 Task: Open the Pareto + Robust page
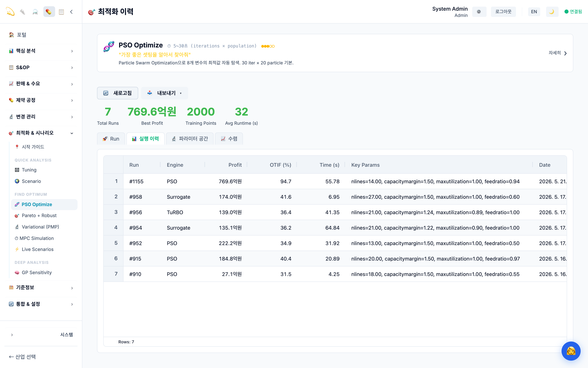pos(44,215)
